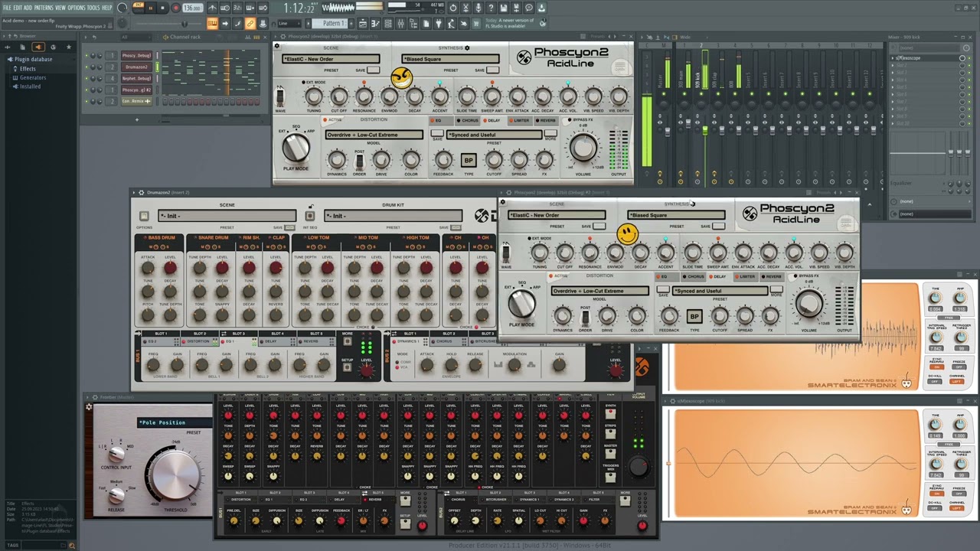Toggle BYPASS FX in lower Phoscyon2

point(805,276)
